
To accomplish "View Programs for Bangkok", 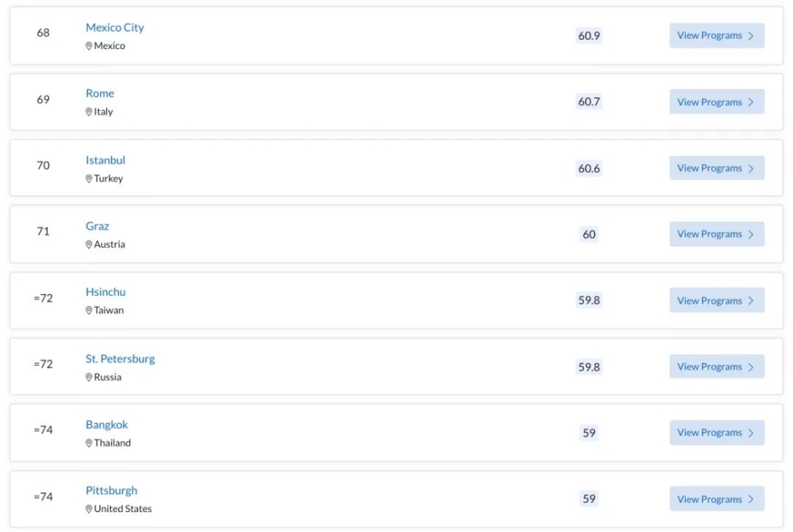I will pos(717,432).
